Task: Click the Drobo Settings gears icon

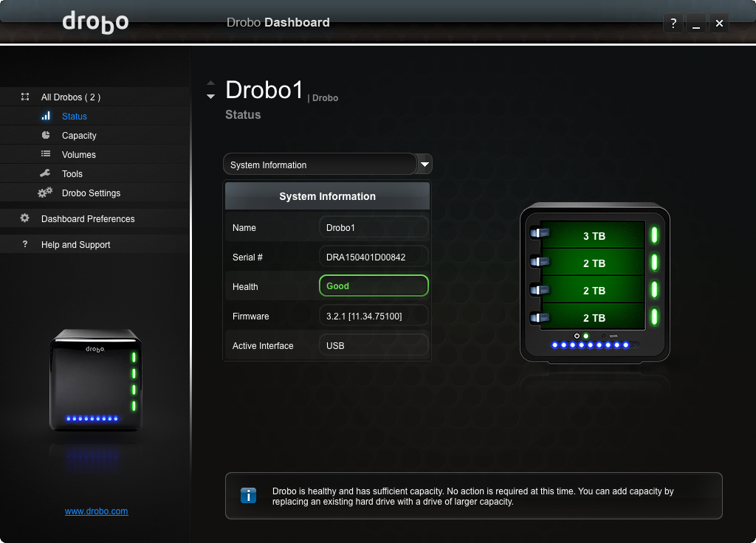Action: click(45, 193)
